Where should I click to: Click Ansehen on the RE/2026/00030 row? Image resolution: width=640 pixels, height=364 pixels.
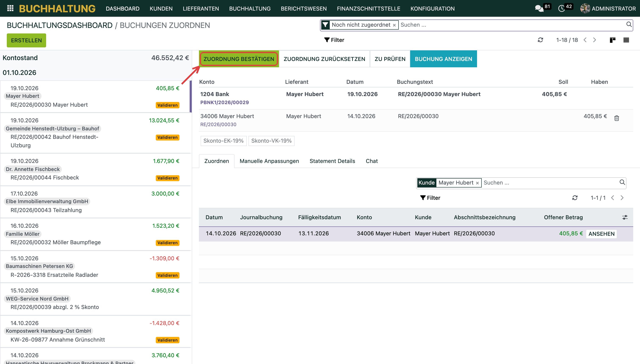click(601, 234)
